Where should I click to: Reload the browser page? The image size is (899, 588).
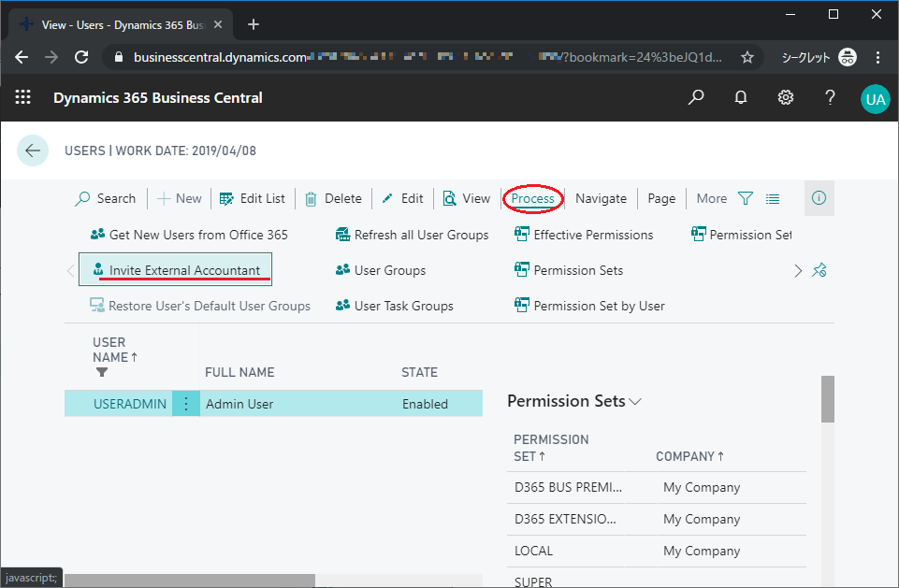[x=81, y=57]
